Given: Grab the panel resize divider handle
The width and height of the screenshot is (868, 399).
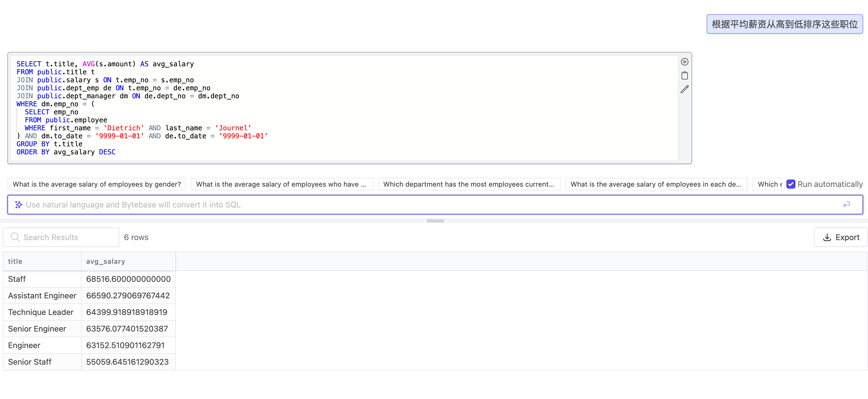Looking at the screenshot, I should pos(435,221).
